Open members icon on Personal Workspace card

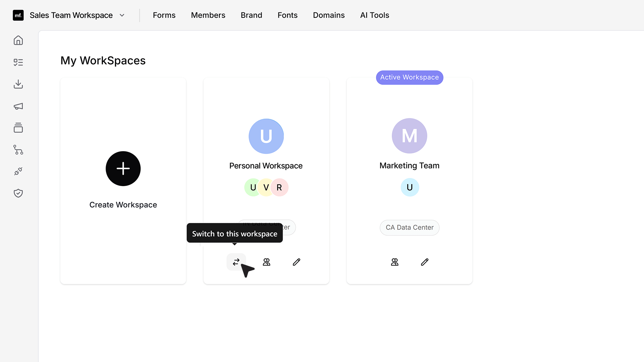(x=266, y=262)
